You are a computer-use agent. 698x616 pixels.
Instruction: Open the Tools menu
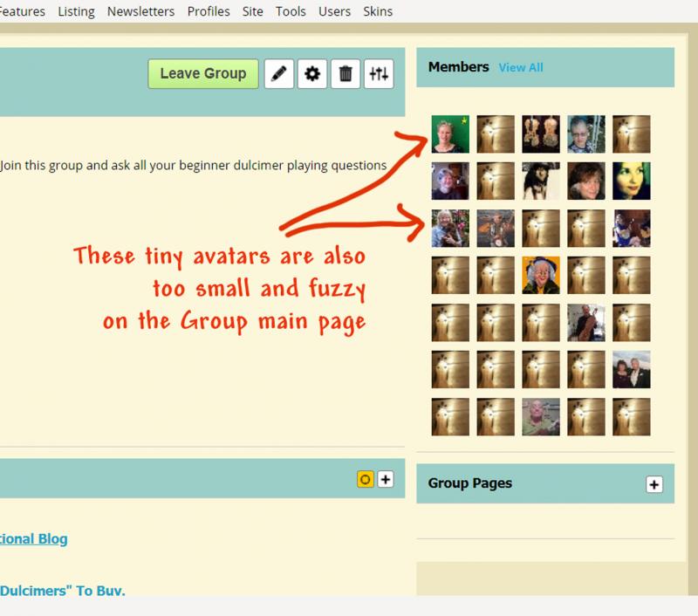click(291, 11)
